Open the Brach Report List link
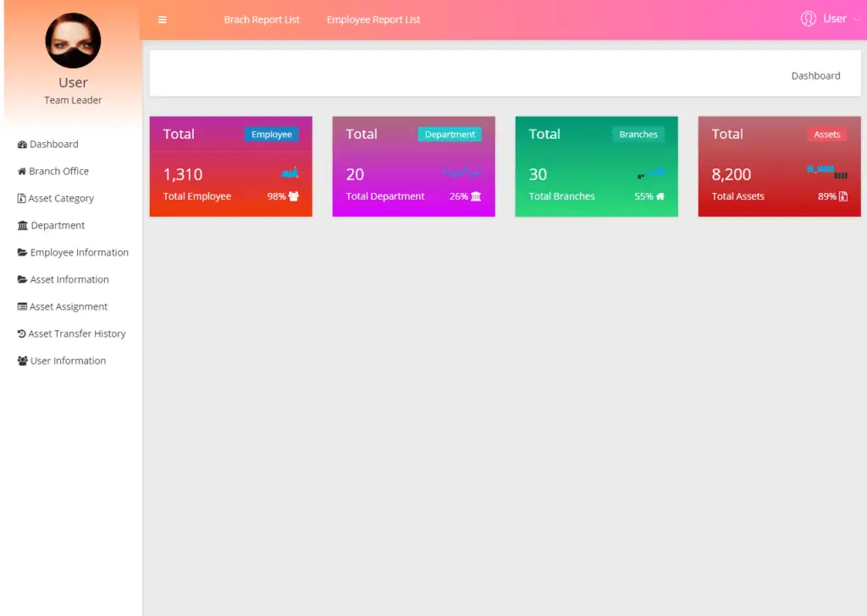The width and height of the screenshot is (867, 616). tap(262, 20)
